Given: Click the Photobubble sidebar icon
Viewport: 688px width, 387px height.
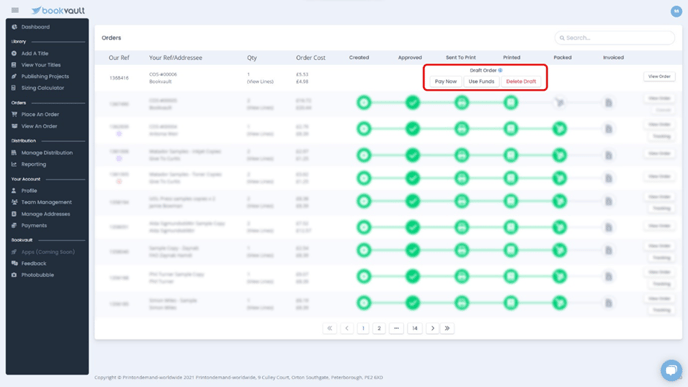Looking at the screenshot, I should 14,275.
